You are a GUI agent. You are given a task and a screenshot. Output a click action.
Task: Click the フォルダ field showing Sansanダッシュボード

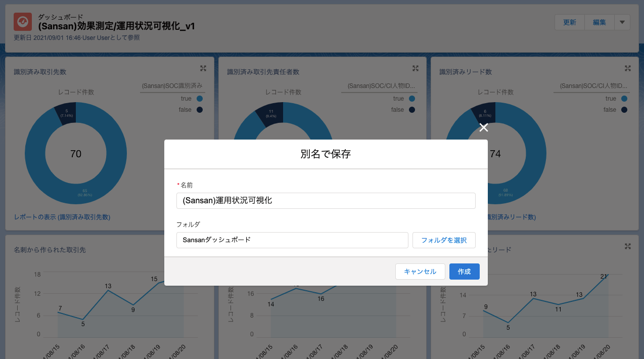[292, 240]
